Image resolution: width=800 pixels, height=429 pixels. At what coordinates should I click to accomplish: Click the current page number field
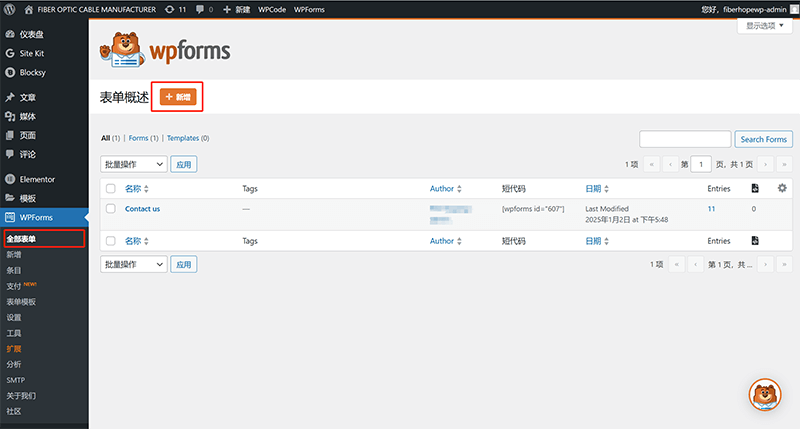click(x=701, y=164)
